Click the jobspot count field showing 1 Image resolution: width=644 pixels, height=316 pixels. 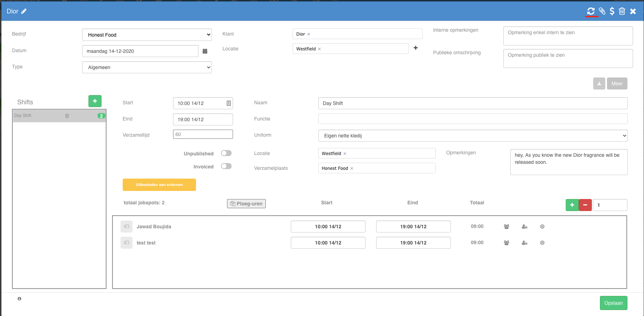610,205
